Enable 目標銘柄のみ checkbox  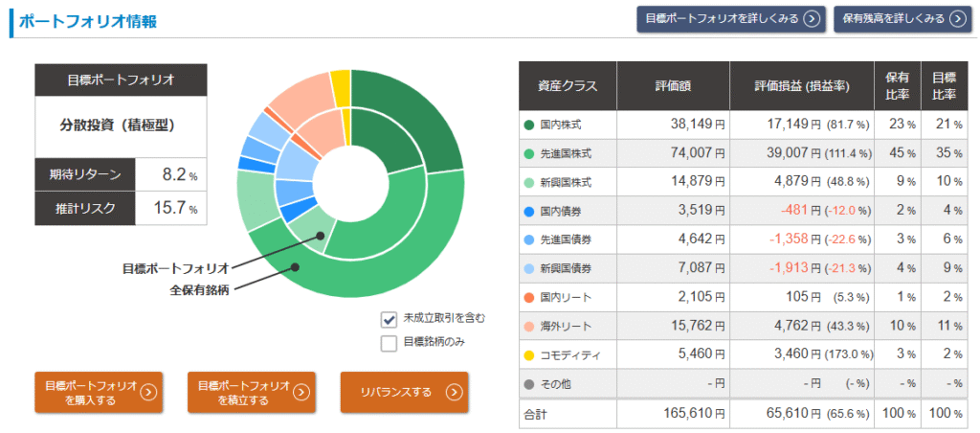point(390,342)
